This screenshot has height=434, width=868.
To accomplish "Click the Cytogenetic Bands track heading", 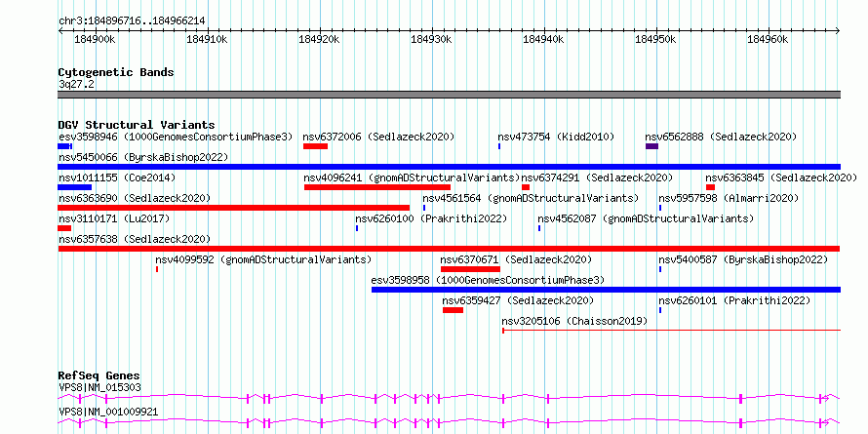I will 116,72.
